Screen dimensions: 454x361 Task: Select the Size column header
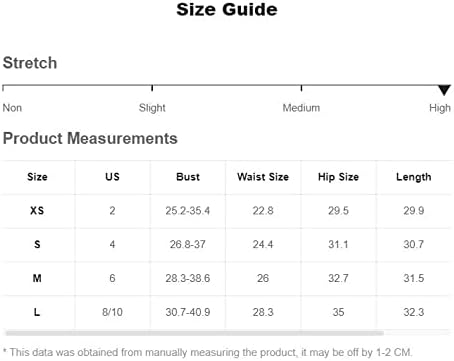pos(37,177)
